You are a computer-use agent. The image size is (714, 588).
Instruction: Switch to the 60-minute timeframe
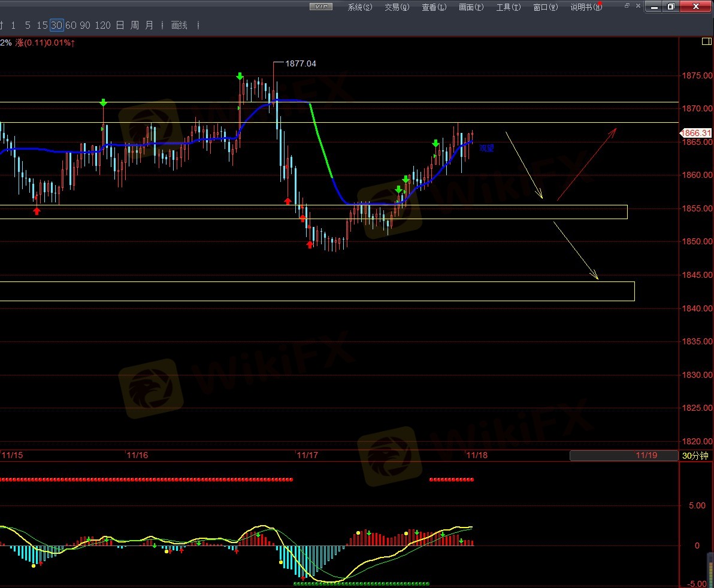(x=71, y=25)
